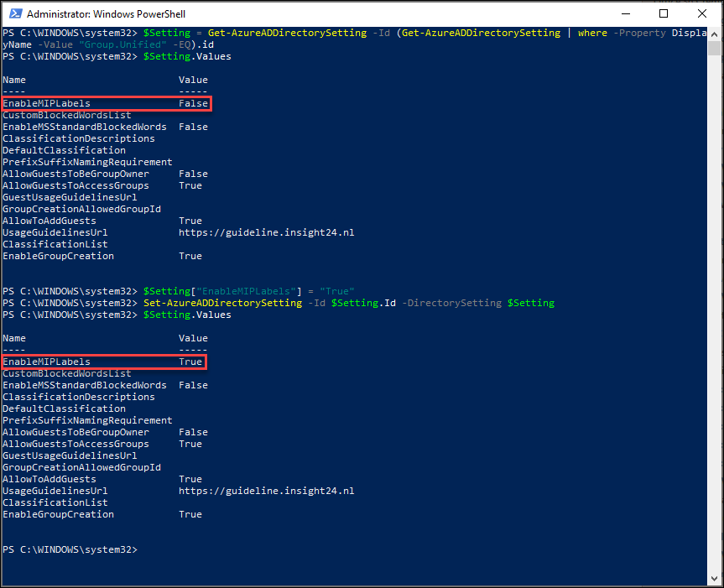
Task: Close the Administrator PowerShell window
Action: (701, 14)
